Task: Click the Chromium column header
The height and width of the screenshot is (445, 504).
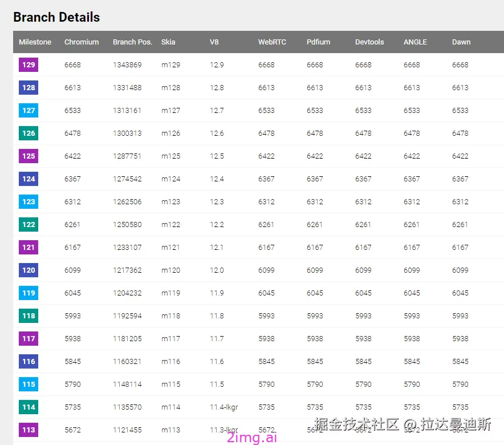Action: tap(82, 42)
